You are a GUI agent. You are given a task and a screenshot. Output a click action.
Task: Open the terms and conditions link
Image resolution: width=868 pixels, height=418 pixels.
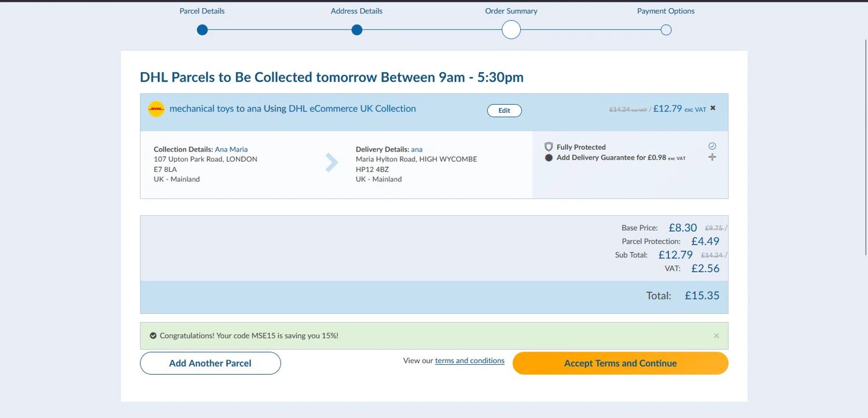tap(469, 361)
